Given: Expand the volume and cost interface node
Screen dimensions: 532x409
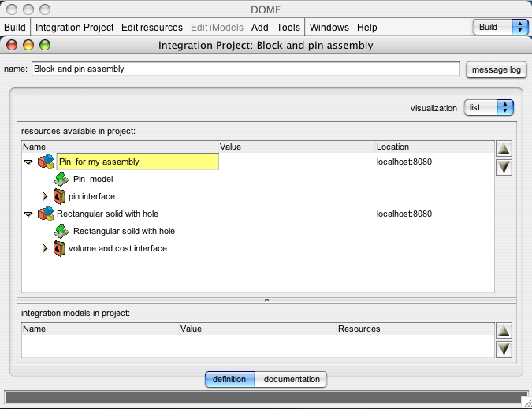Looking at the screenshot, I should [x=45, y=248].
